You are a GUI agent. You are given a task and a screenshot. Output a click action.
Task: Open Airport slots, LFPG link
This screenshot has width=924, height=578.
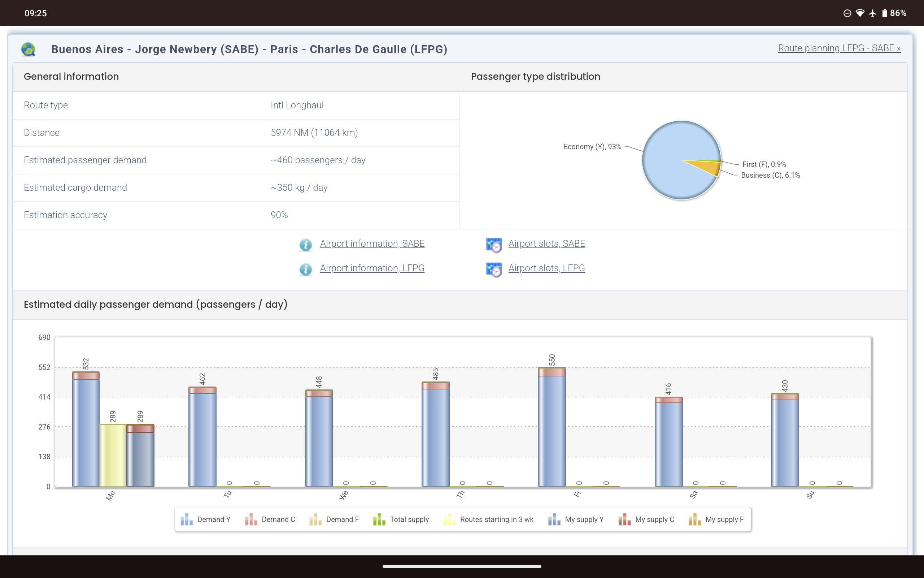[x=546, y=268]
